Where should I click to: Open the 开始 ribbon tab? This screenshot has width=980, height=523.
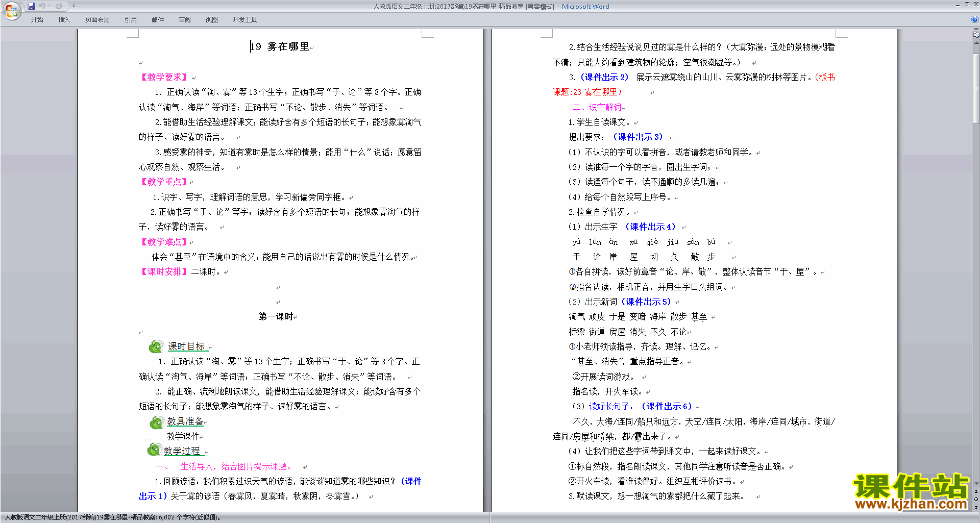(x=37, y=20)
